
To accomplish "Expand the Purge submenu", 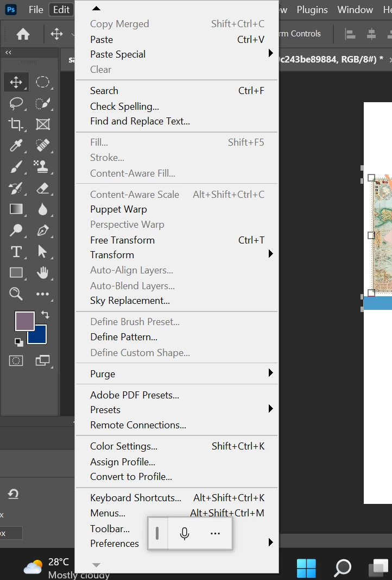I will 177,374.
